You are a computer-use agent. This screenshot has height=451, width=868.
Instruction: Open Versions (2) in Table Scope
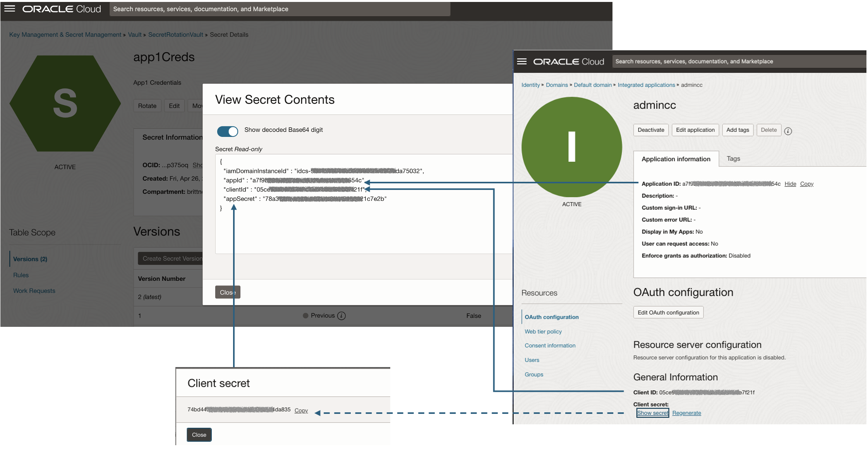pos(30,259)
